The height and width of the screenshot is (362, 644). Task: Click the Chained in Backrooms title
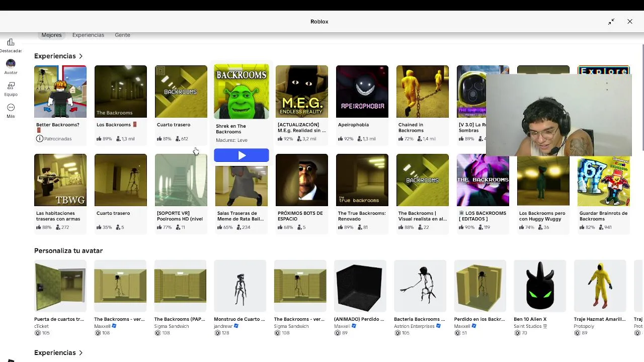click(x=411, y=128)
